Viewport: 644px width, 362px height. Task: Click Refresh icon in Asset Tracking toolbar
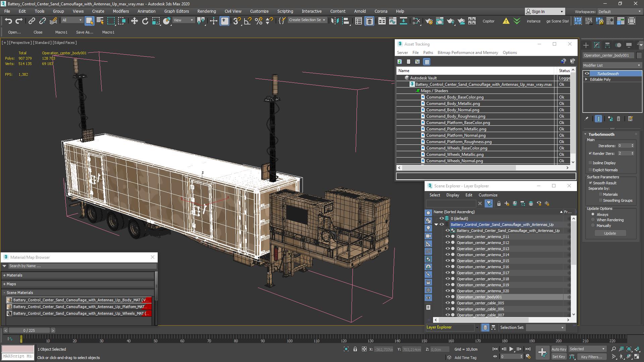click(x=399, y=62)
